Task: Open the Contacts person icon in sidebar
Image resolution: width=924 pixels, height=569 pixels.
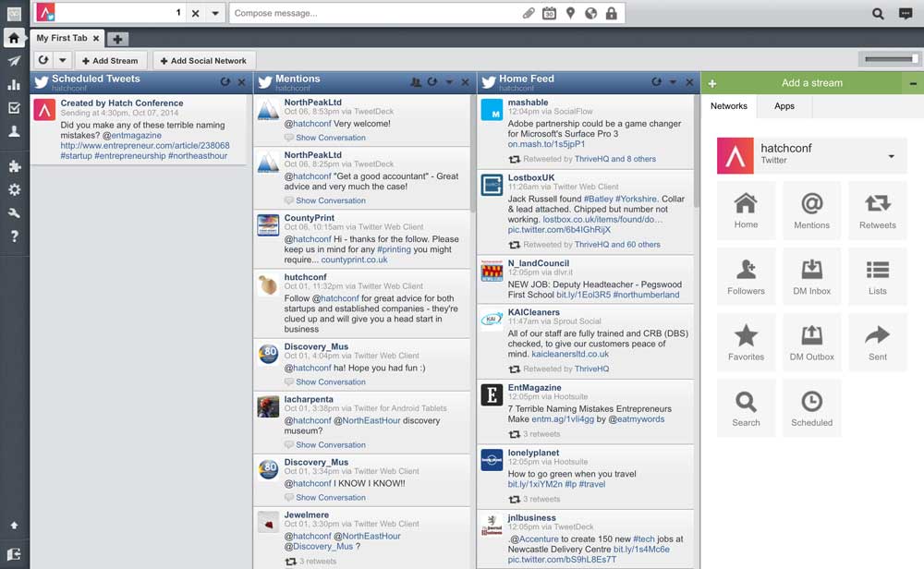Action: tap(14, 131)
